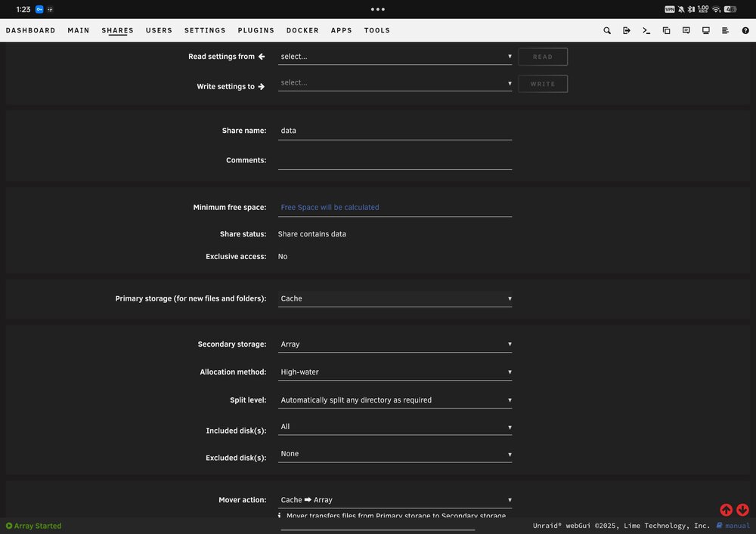
Task: Click the Mover transfers files help text
Action: pyautogui.click(x=396, y=515)
